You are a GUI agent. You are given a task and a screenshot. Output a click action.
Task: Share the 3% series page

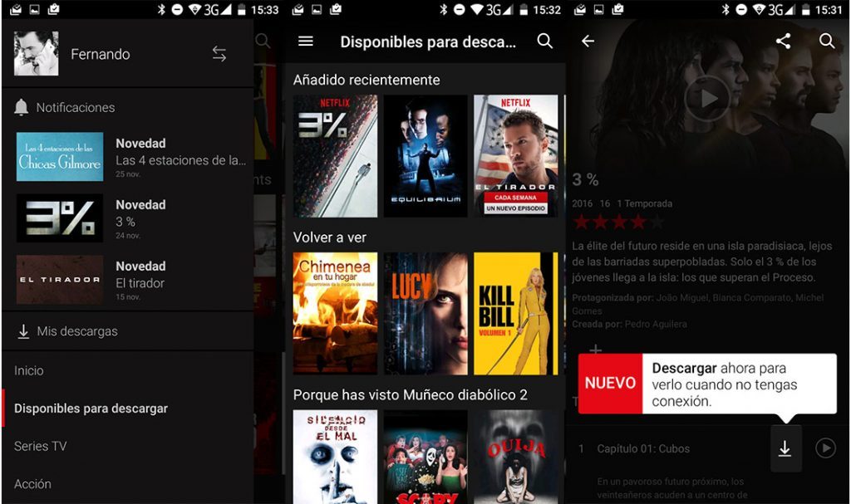click(x=785, y=40)
